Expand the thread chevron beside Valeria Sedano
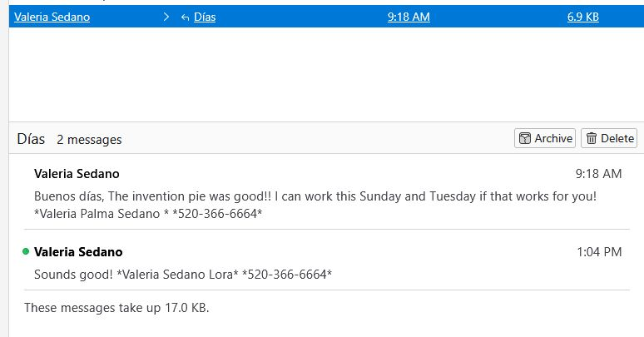 click(166, 17)
